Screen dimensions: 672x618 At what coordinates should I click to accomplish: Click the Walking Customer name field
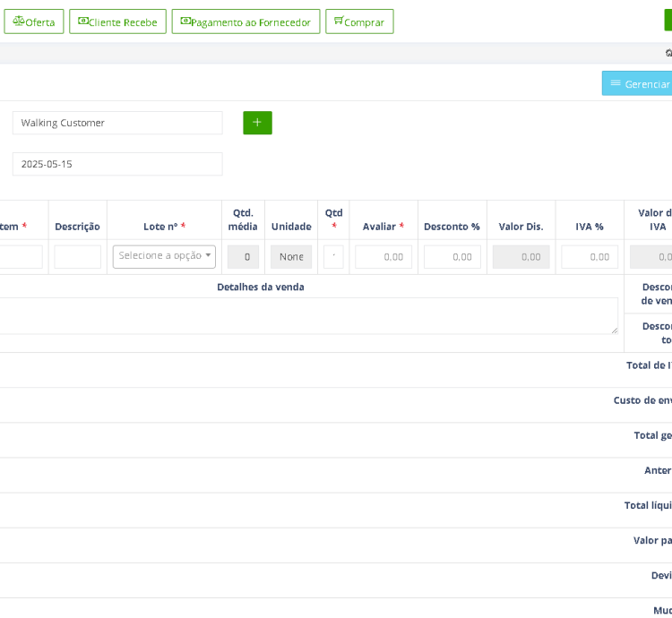(117, 123)
